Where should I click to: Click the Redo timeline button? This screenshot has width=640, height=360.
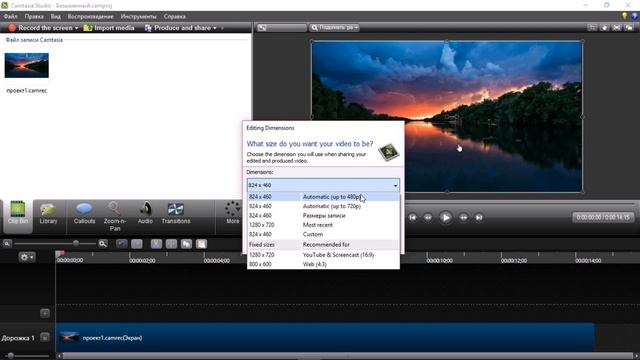pos(137,244)
